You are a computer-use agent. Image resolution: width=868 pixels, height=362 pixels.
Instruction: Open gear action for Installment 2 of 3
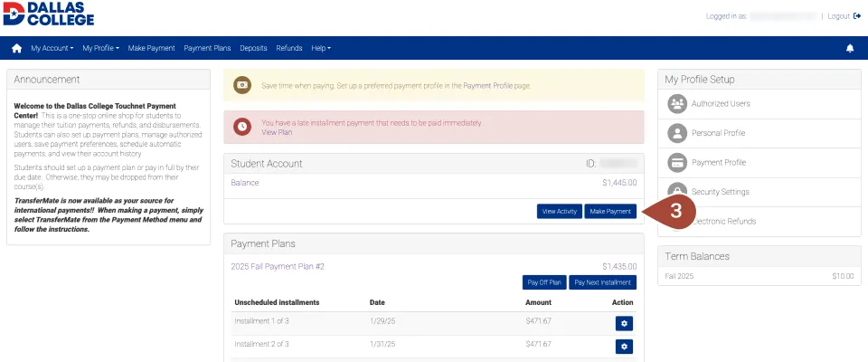pos(624,347)
